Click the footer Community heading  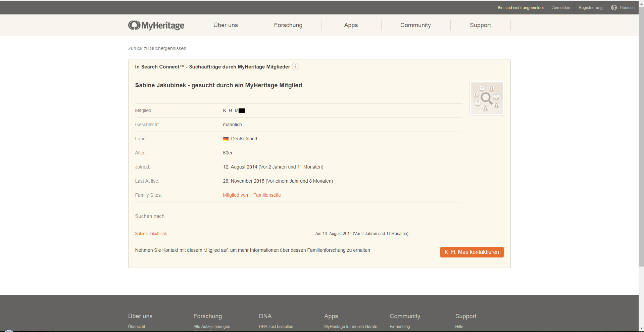pos(405,316)
